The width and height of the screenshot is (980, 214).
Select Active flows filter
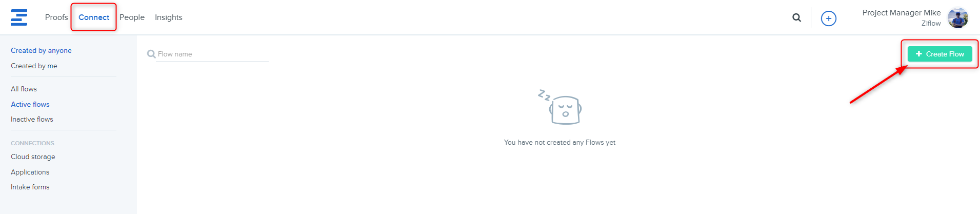coord(30,104)
